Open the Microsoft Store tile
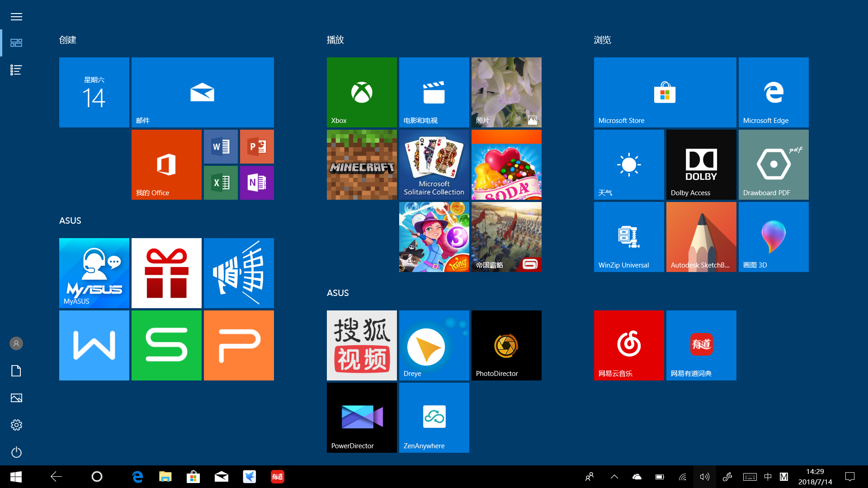868x488 pixels. 665,92
